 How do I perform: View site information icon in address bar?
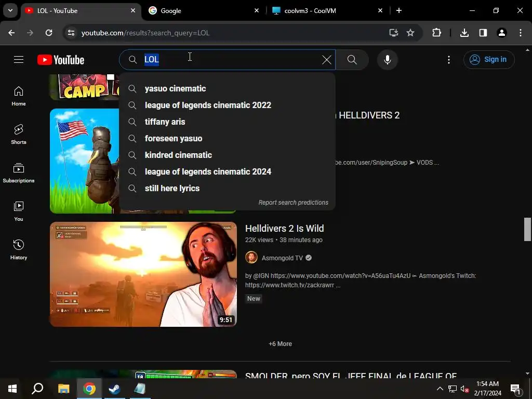71,33
